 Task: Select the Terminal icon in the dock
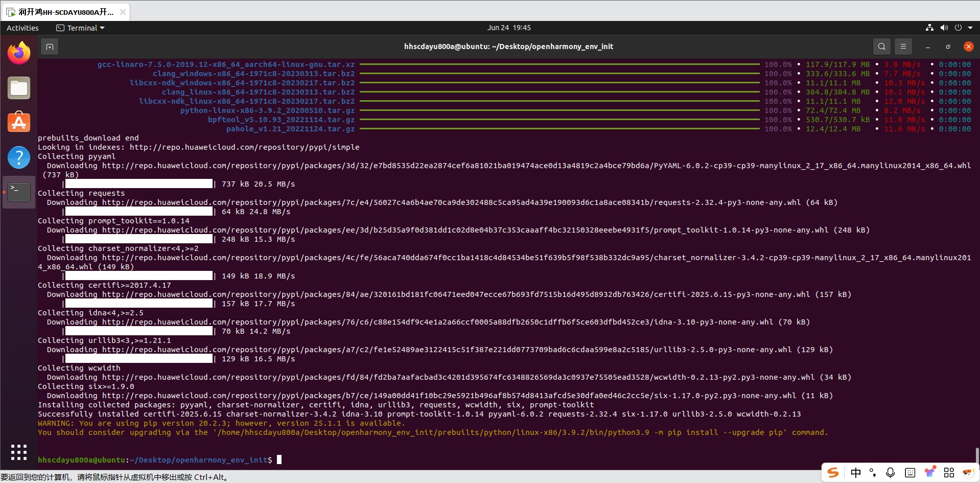(x=19, y=192)
